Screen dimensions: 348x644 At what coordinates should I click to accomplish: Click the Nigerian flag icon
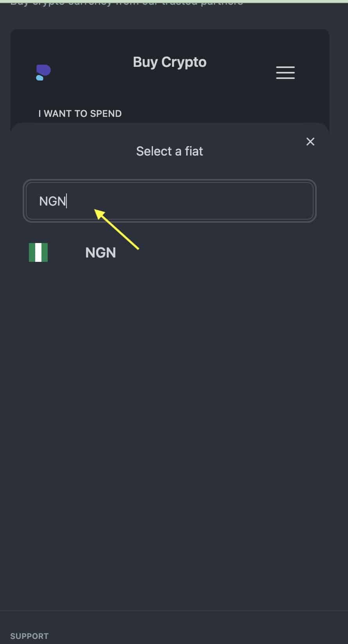38,252
